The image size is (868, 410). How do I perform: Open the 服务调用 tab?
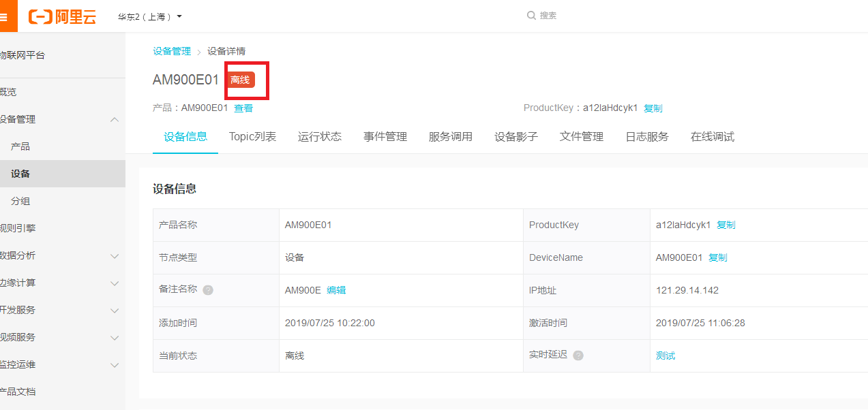451,137
